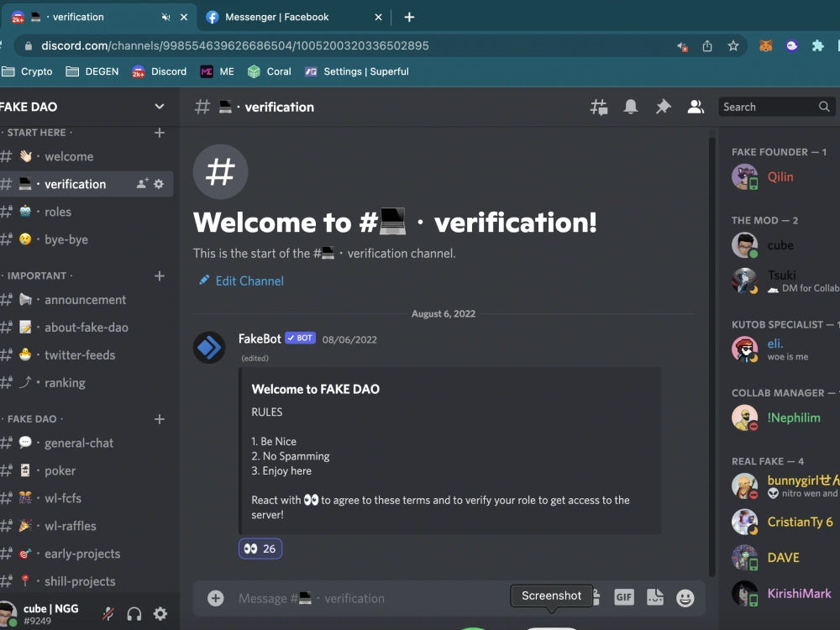Open the GIF picker
This screenshot has height=630, width=840.
coord(624,597)
